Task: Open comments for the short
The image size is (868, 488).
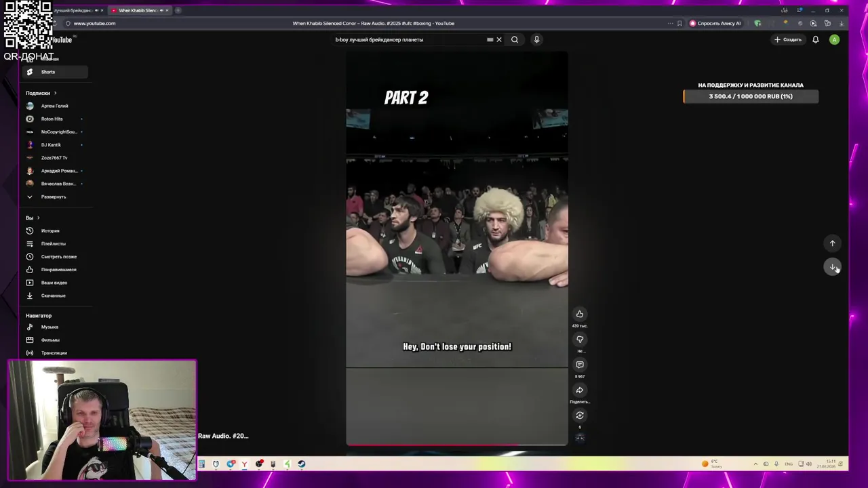Action: tap(580, 365)
